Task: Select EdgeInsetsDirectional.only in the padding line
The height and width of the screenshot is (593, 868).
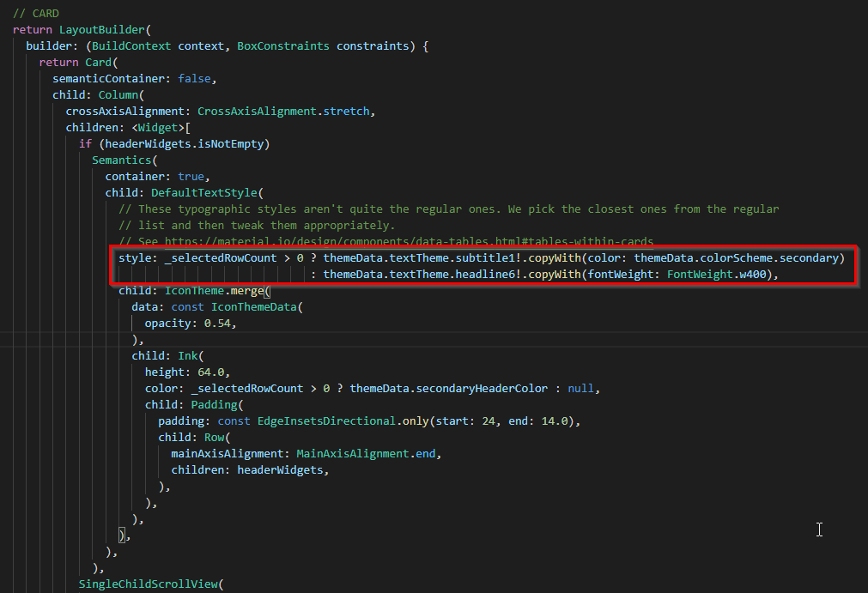Action: click(332, 421)
